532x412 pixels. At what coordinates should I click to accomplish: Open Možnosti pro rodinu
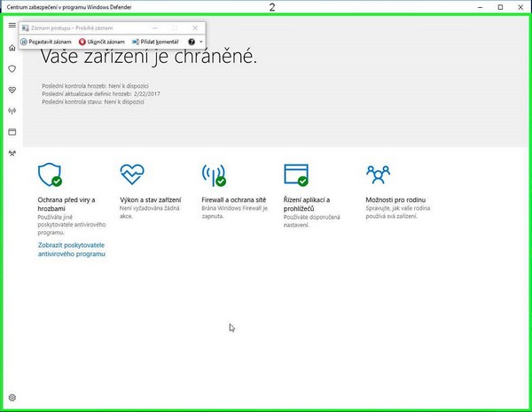(x=395, y=199)
